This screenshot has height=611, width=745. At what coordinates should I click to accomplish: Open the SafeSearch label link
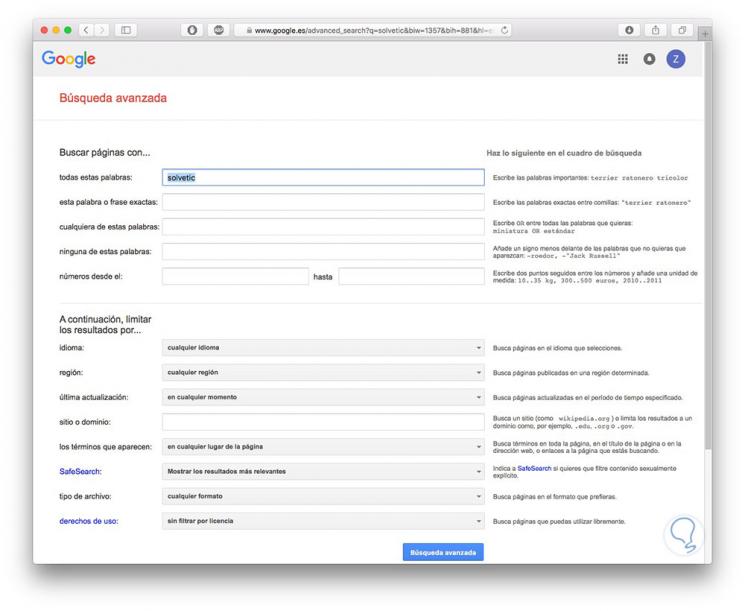[x=80, y=471]
